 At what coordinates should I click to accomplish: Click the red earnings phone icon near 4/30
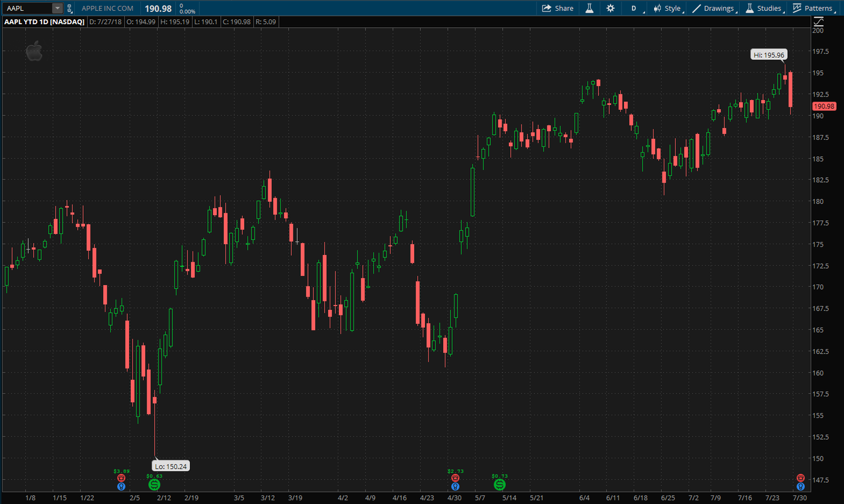pos(455,477)
